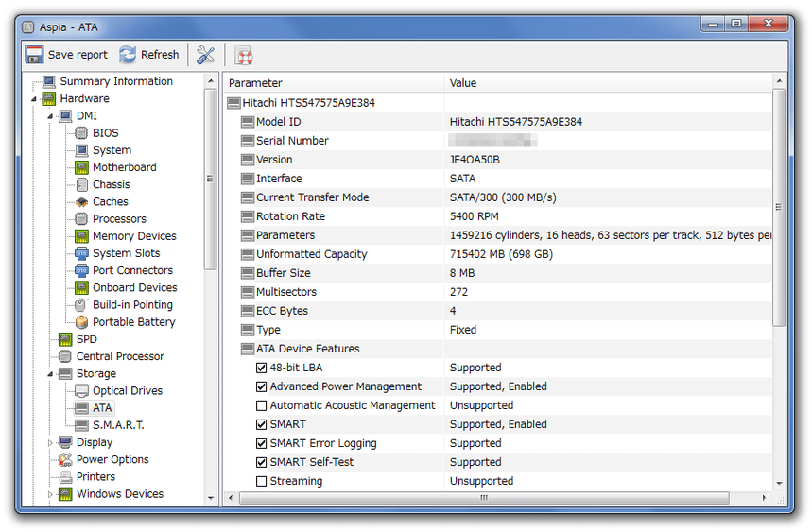Toggle the Streaming checkbox
The height and width of the screenshot is (532, 812).
262,481
